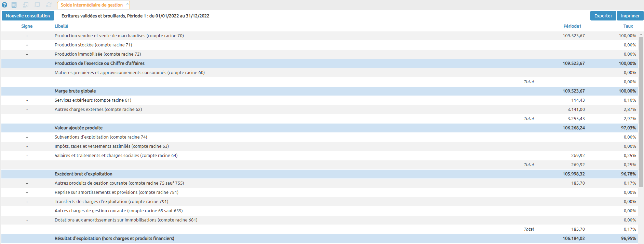Open the help question mark icon

tap(4, 5)
